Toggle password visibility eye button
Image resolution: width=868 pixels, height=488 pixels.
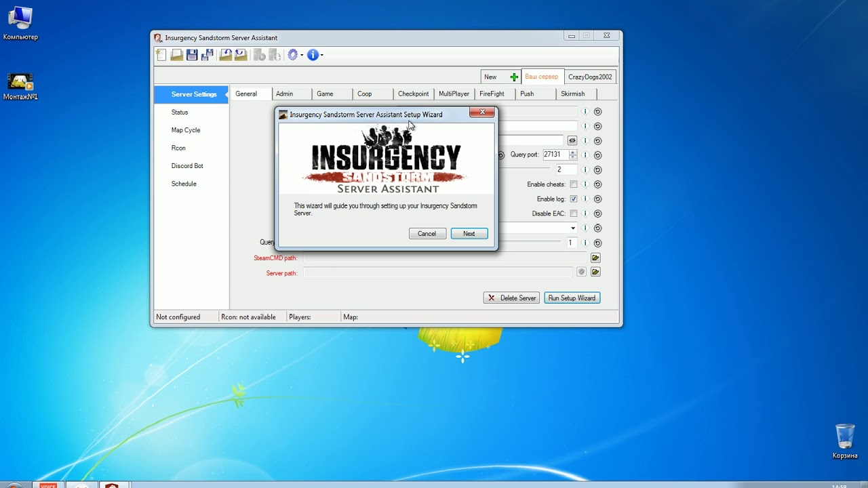point(572,141)
